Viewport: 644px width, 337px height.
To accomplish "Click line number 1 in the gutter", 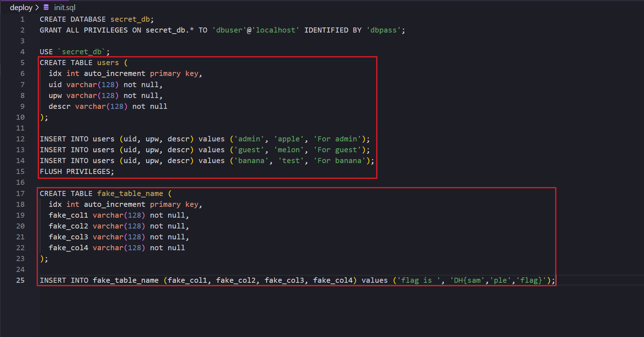I will tap(22, 19).
